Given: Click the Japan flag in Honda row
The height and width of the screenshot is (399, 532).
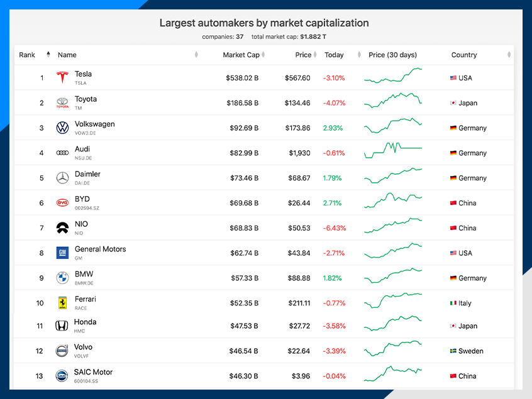Looking at the screenshot, I should coord(453,326).
